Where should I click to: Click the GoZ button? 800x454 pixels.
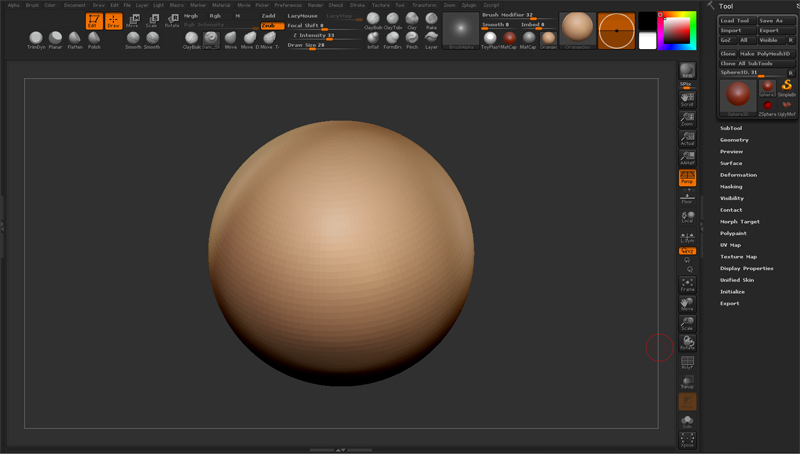(726, 40)
